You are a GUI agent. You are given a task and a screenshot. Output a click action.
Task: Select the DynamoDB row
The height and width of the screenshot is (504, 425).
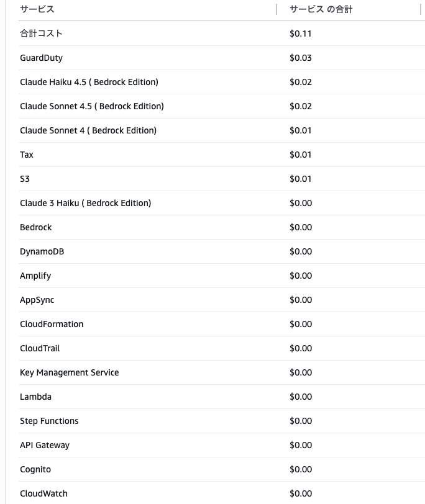click(x=42, y=251)
